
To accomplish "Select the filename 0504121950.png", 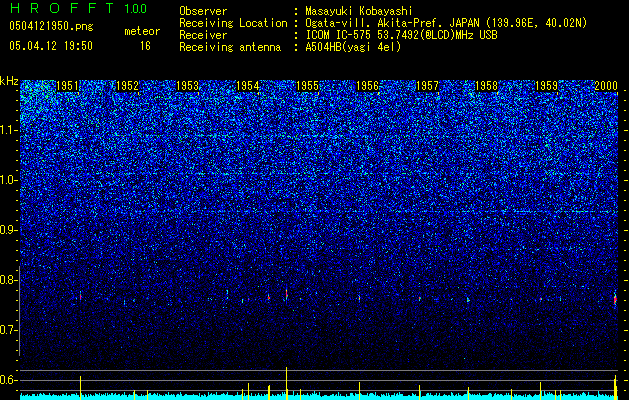I will (51, 26).
